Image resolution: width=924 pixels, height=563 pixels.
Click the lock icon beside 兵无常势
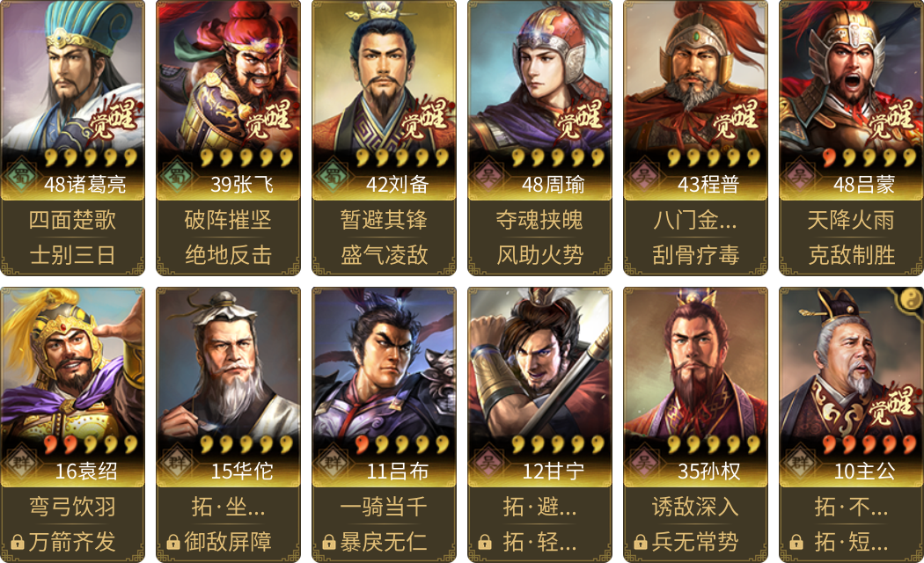point(641,542)
